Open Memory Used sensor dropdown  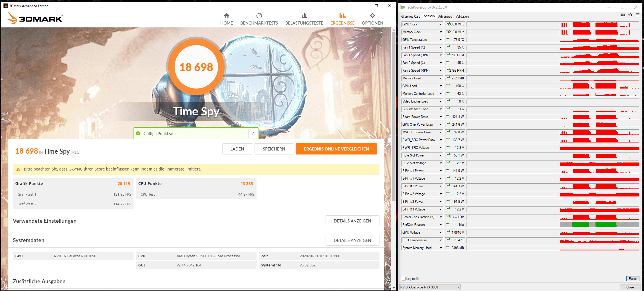(x=441, y=78)
